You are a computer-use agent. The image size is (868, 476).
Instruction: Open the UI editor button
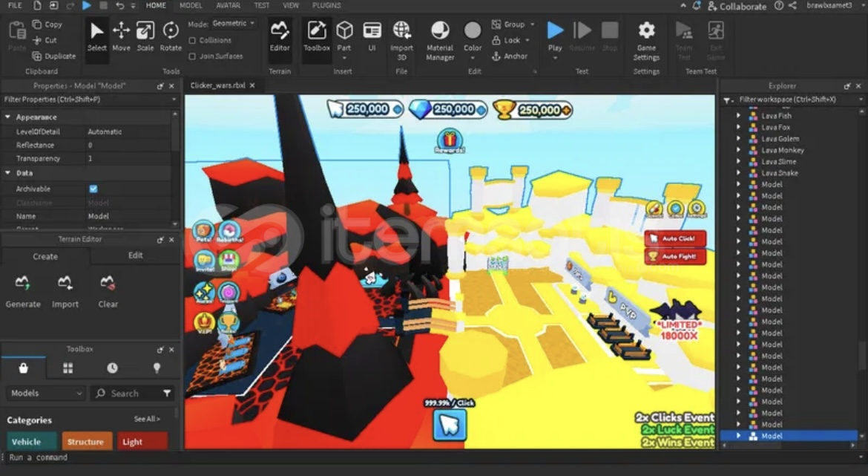pyautogui.click(x=372, y=36)
